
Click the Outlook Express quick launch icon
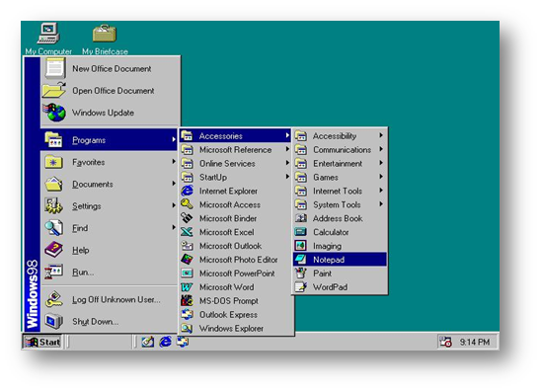click(x=183, y=342)
